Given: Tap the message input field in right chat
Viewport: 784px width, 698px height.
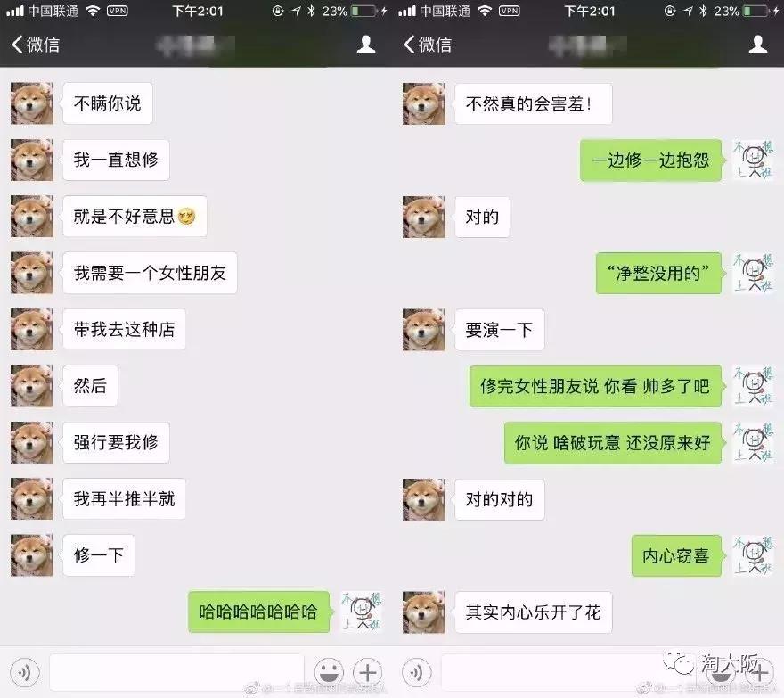Looking at the screenshot, I should pos(568,672).
